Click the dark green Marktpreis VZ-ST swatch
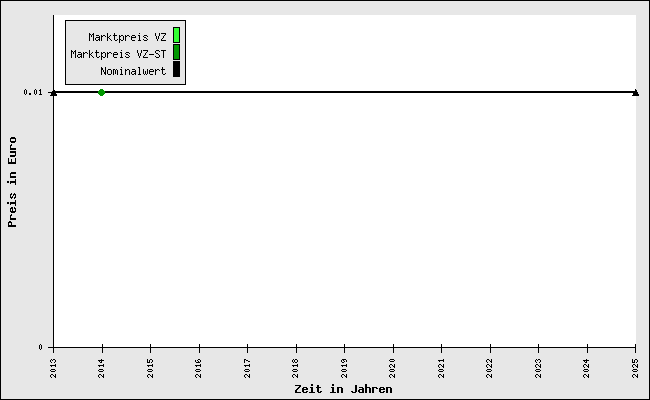Image resolution: width=650 pixels, height=400 pixels. click(x=176, y=53)
